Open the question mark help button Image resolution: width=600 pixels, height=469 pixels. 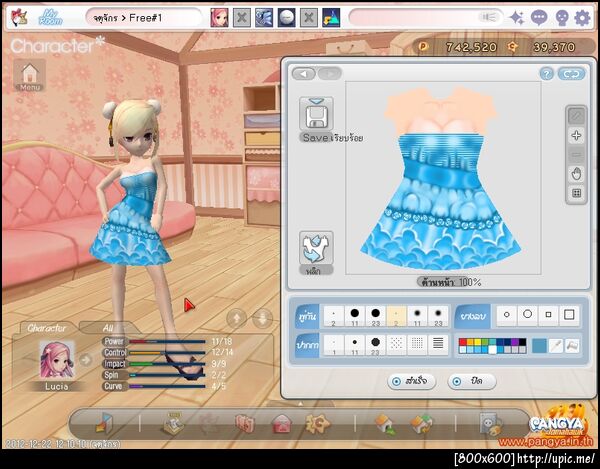[546, 74]
